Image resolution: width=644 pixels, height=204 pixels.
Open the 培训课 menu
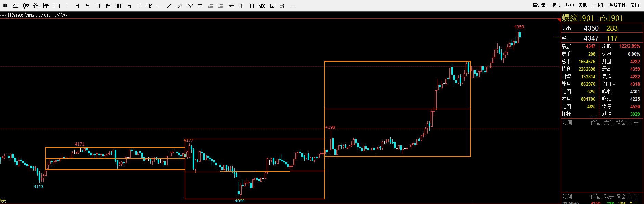539,5
